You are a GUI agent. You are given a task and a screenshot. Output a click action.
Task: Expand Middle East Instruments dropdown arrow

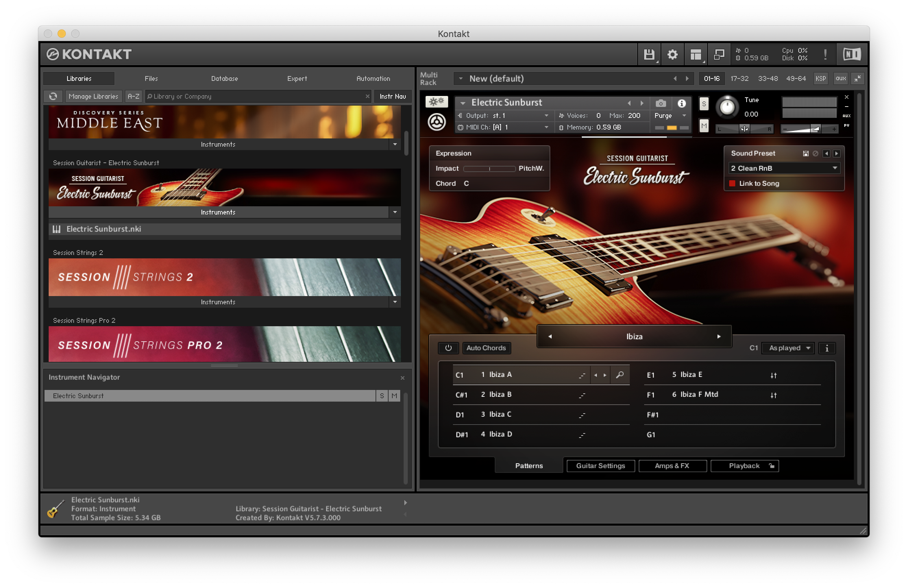[395, 144]
